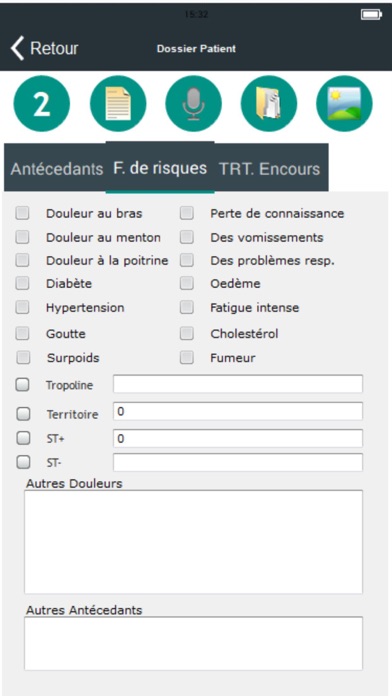Viewport: 392px width, 696px height.
Task: Enable the Diabète checkbox
Action: [x=22, y=283]
